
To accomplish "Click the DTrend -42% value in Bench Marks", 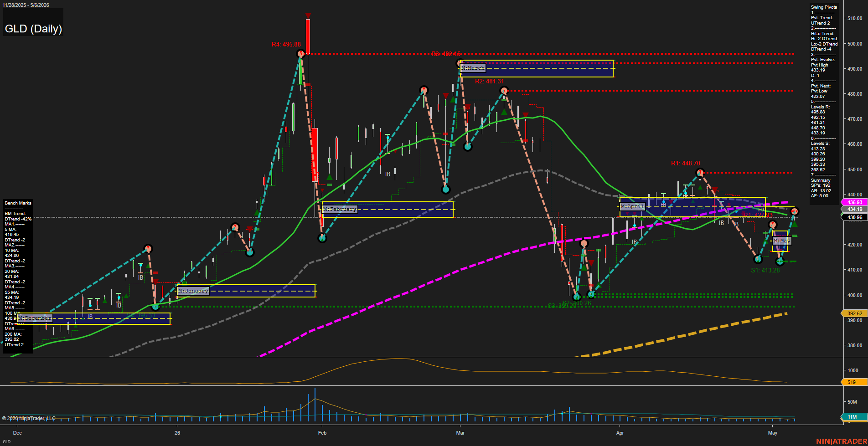I will (18, 219).
